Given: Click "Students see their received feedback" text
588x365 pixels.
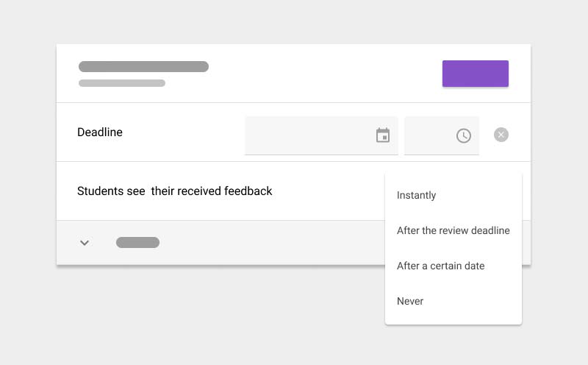Looking at the screenshot, I should [x=175, y=191].
